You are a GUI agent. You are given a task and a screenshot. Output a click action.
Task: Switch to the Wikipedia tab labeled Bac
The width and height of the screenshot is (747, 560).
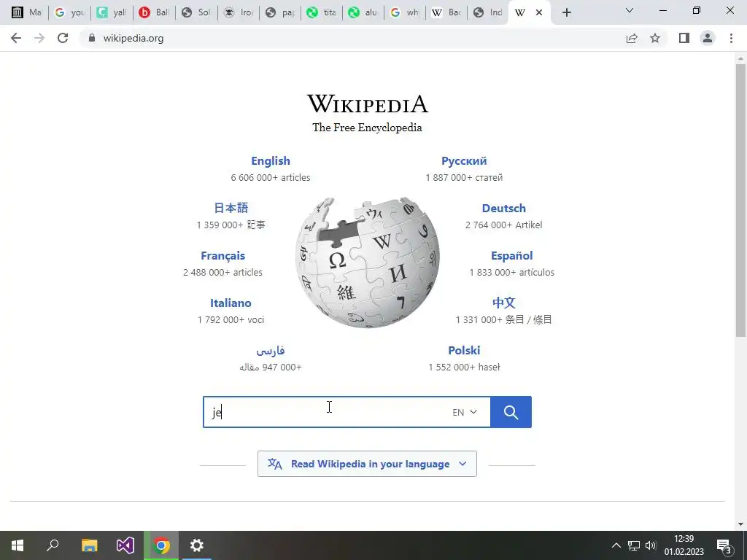447,12
